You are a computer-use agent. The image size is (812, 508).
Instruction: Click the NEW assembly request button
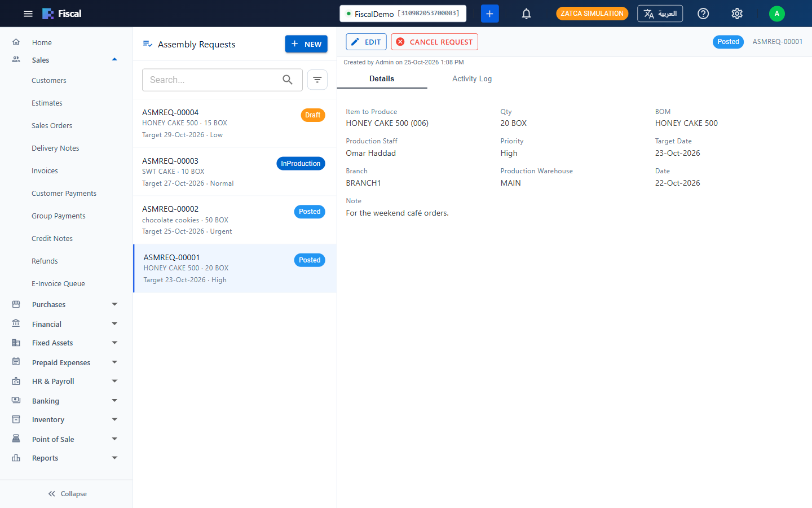click(306, 44)
